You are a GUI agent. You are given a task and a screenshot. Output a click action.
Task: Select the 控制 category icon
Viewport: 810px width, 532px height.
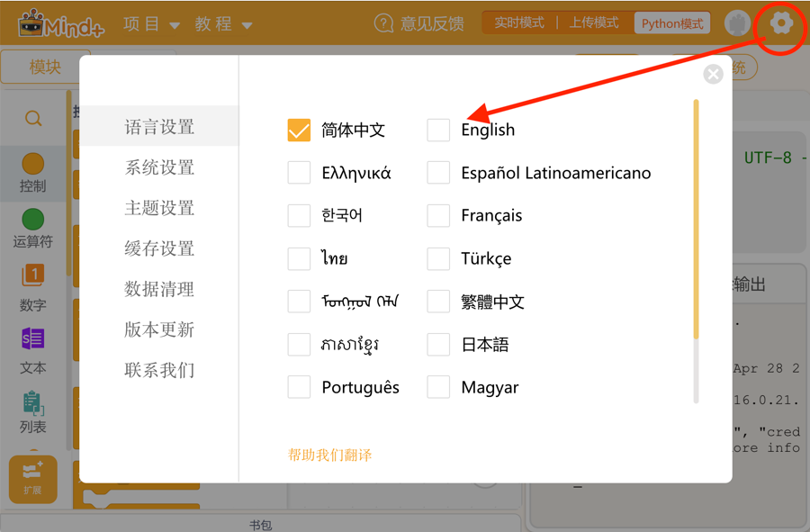(x=33, y=164)
